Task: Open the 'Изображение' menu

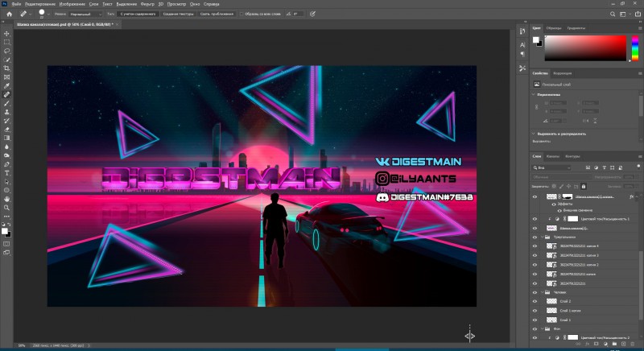Action: pos(72,4)
